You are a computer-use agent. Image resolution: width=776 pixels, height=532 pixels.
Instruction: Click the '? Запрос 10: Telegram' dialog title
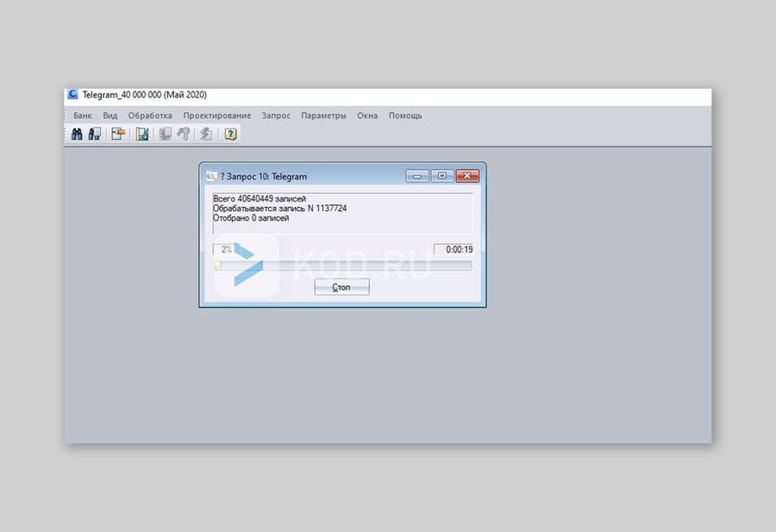263,176
